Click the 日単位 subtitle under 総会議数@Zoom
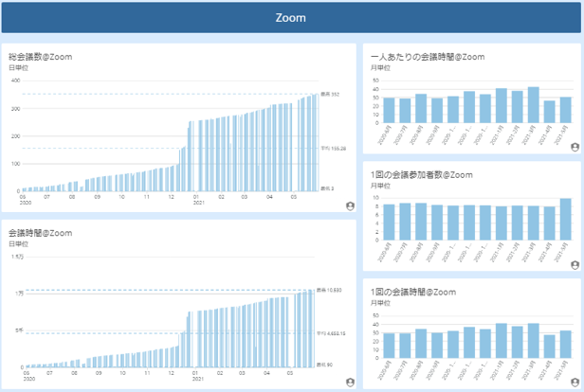Viewport: 584px width, 392px height. pos(17,68)
